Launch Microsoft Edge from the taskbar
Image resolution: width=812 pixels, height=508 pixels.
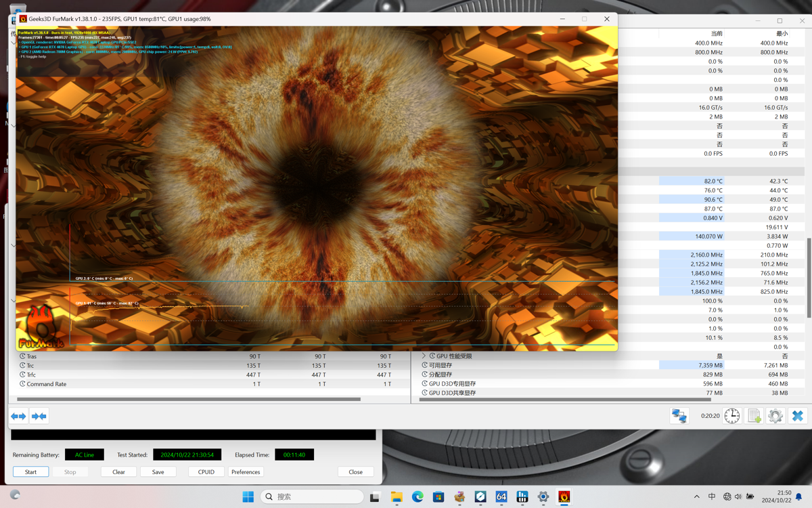click(418, 496)
